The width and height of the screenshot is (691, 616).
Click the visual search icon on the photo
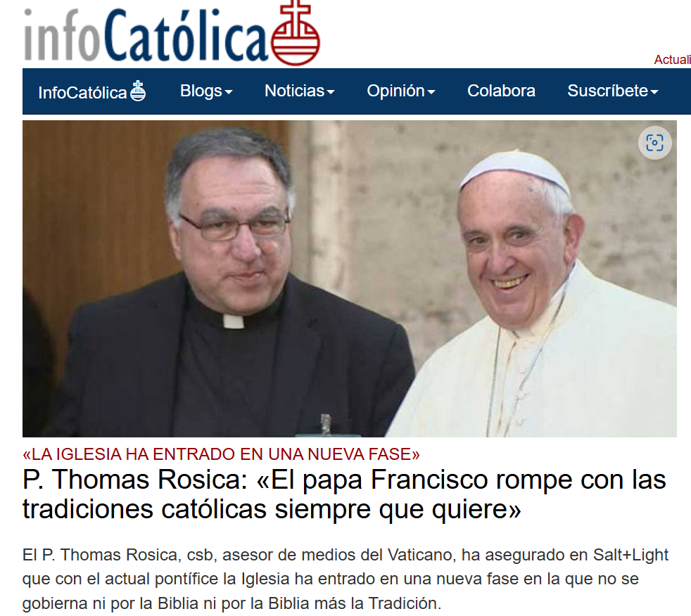coord(654,143)
